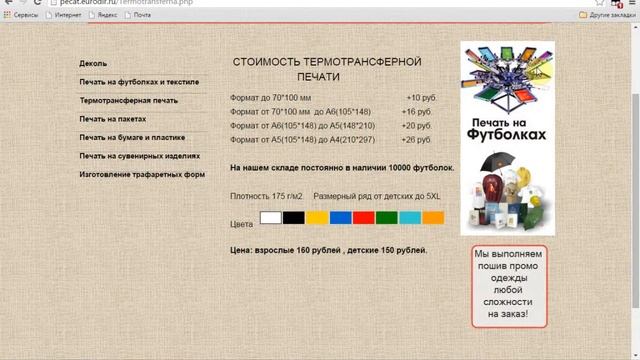Select the cyan color swatch
The image size is (640, 360).
410,218
